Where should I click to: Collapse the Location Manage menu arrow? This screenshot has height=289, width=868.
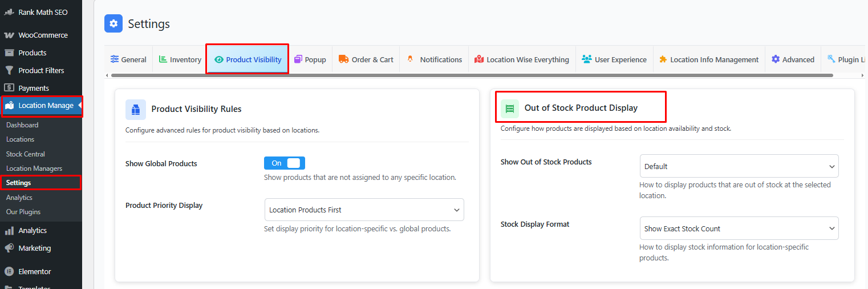pyautogui.click(x=80, y=105)
